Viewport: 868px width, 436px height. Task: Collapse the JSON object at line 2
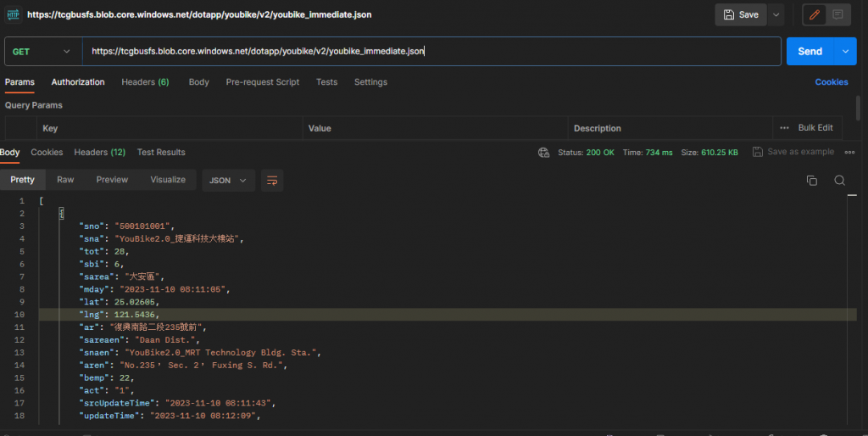pos(61,213)
